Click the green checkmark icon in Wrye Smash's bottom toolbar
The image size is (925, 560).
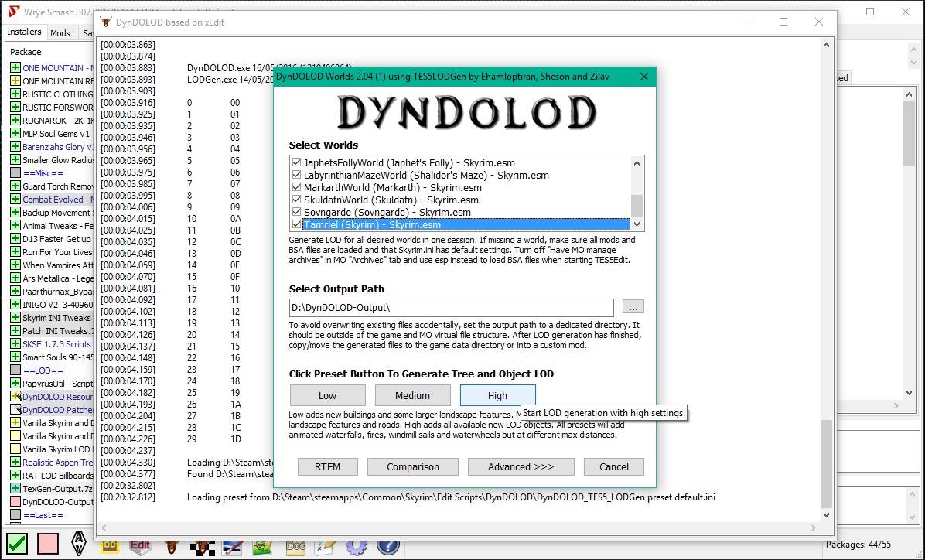[17, 544]
